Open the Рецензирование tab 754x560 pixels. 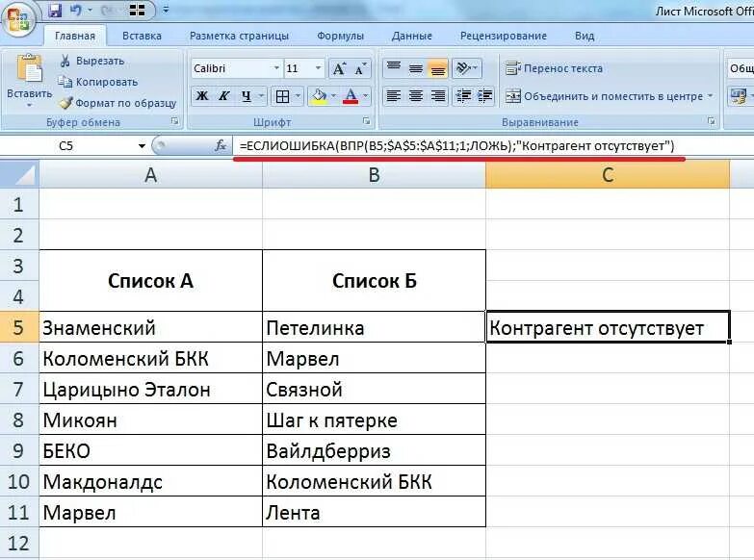click(504, 36)
